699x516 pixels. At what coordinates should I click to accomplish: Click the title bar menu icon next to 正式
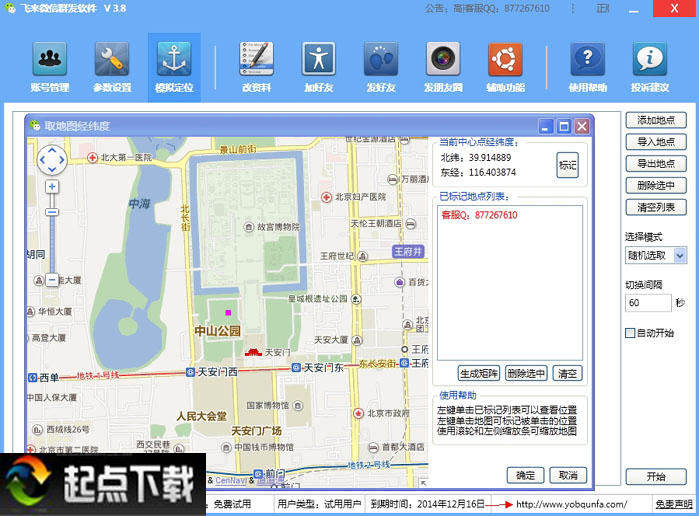coord(573,8)
